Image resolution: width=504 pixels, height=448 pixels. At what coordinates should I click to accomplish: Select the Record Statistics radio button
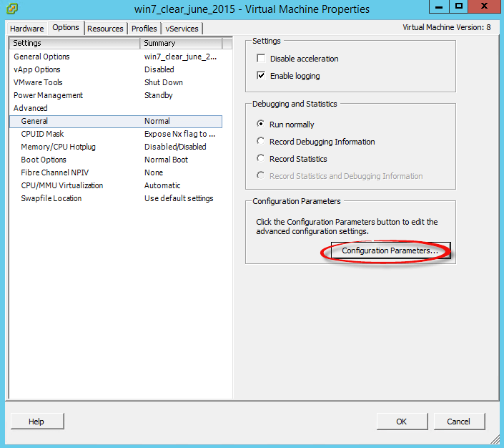click(261, 158)
